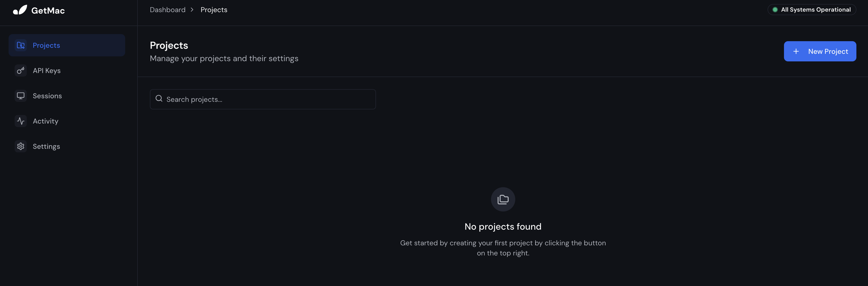The width and height of the screenshot is (868, 286).
Task: Click the Projects folder icon in sidebar
Action: (20, 45)
